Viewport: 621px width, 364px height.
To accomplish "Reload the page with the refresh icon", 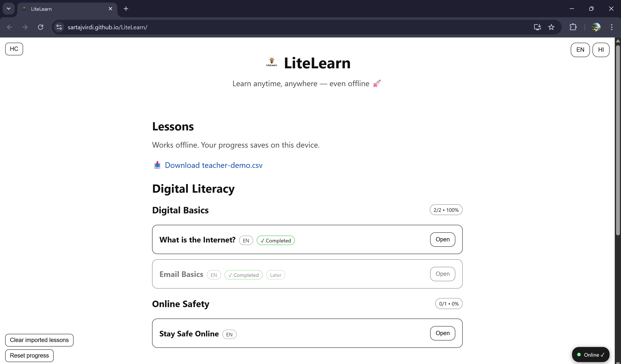I will tap(41, 27).
